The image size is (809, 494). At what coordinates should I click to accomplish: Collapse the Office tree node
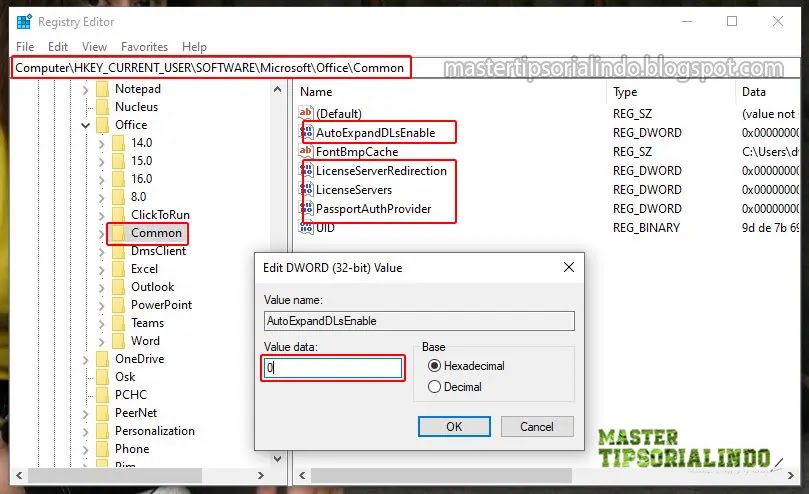(x=86, y=125)
